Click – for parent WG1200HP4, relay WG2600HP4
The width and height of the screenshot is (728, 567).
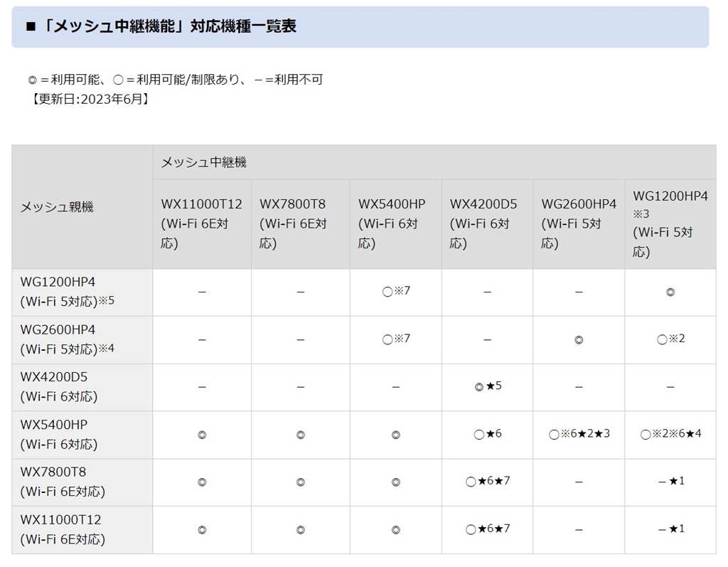pyautogui.click(x=579, y=292)
